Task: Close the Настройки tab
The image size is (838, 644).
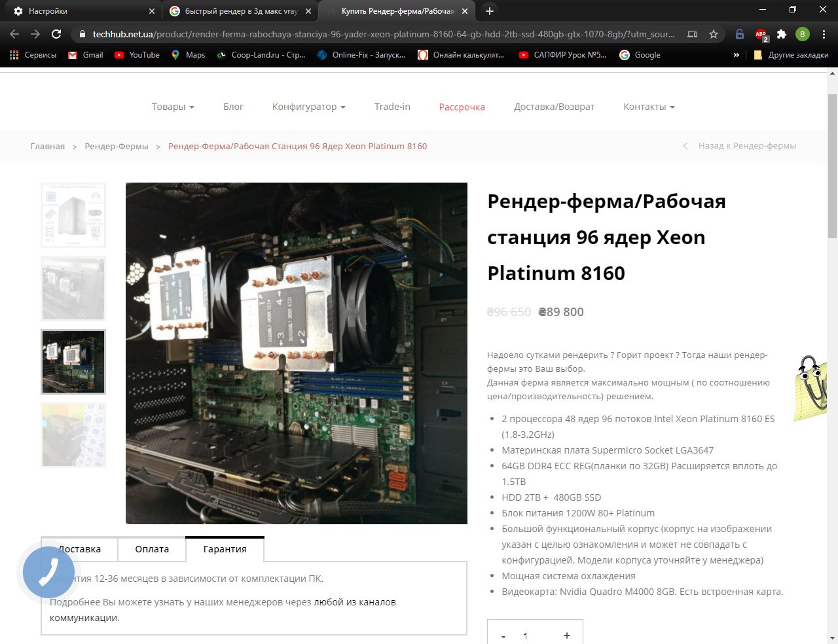Action: 151,11
